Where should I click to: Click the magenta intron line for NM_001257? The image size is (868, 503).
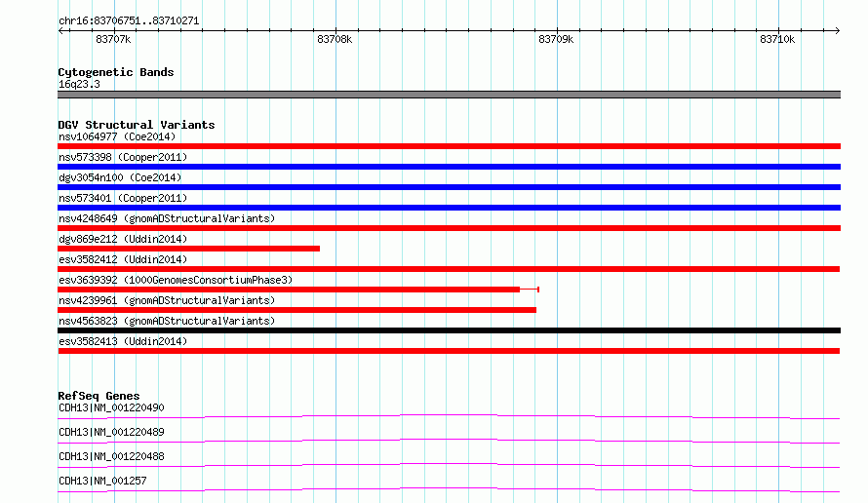pyautogui.click(x=449, y=489)
